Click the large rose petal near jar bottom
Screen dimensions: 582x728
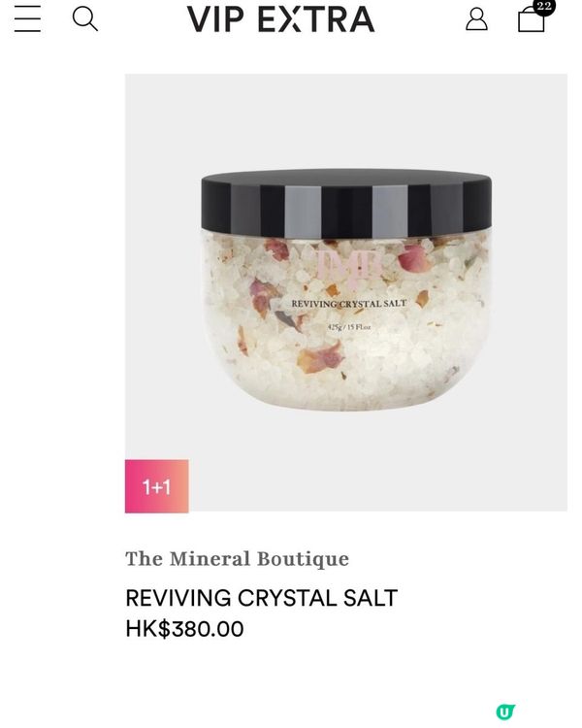click(x=320, y=358)
